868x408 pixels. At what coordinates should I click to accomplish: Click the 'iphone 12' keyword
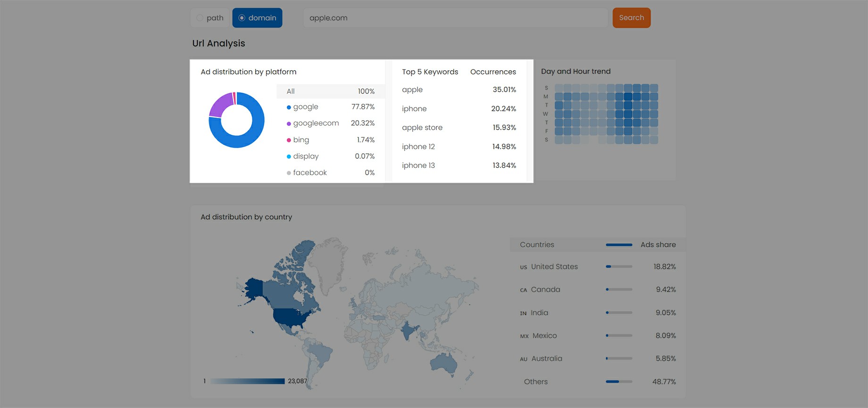(x=418, y=147)
